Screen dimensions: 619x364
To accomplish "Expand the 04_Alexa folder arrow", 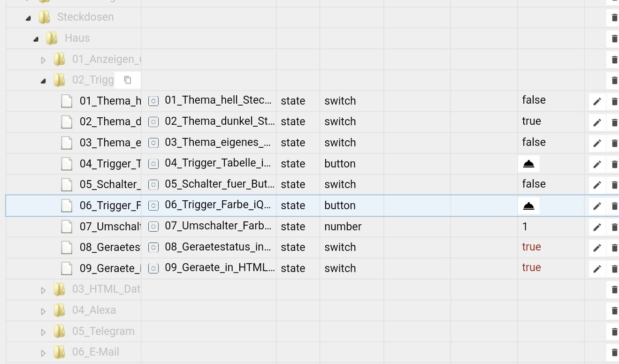I will [43, 311].
